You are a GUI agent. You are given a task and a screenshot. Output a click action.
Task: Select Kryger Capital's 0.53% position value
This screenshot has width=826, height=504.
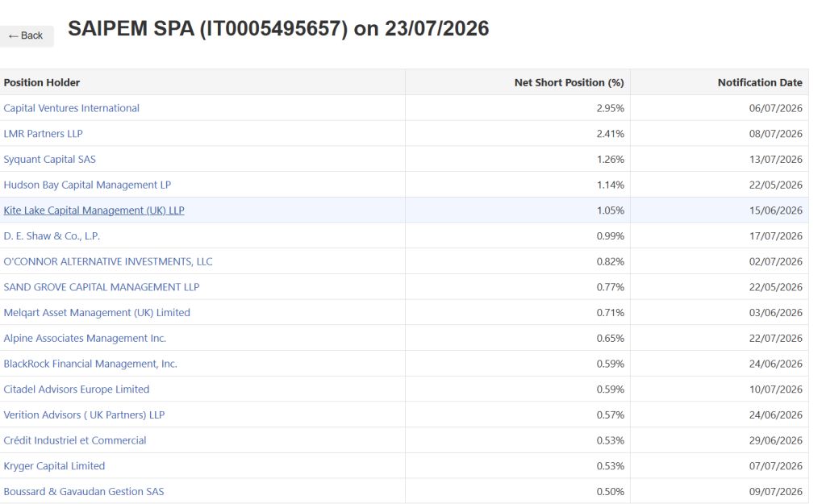[x=610, y=466]
